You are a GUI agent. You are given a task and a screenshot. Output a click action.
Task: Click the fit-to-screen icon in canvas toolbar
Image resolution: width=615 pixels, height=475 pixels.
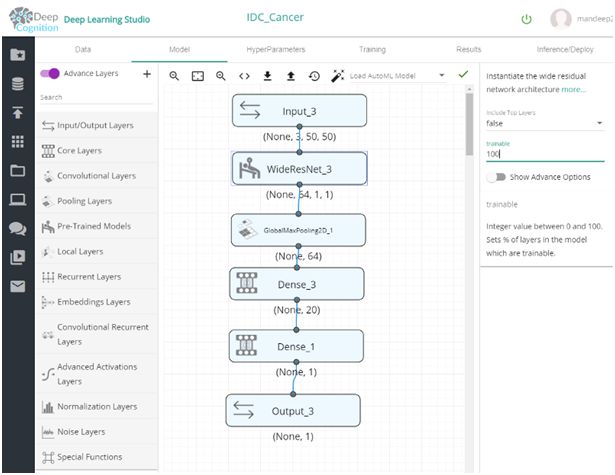[x=197, y=76]
